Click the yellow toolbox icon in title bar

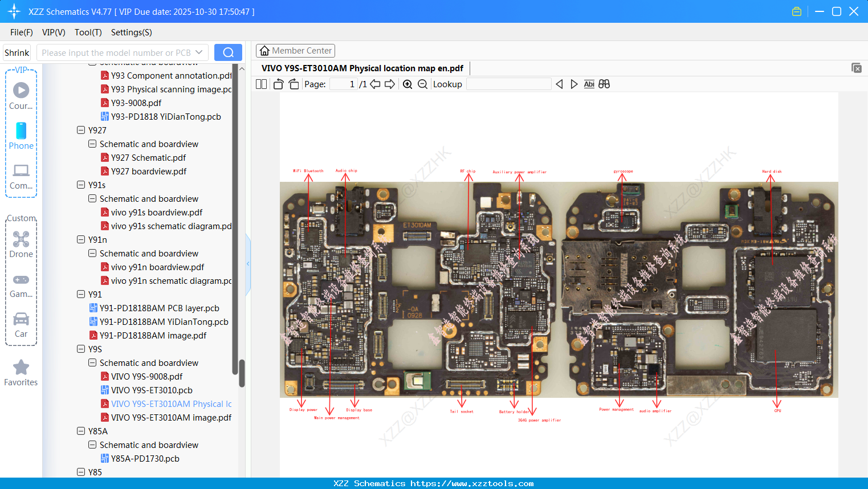(x=797, y=11)
